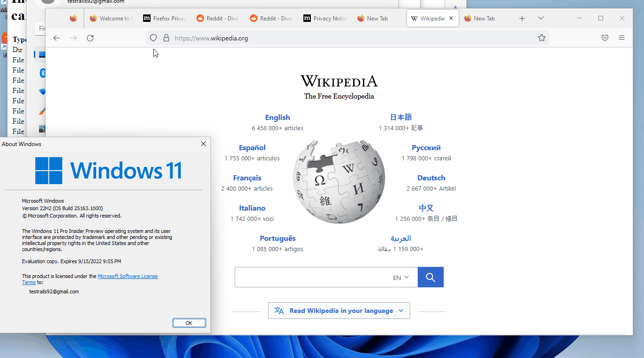Screen dimensions: 644x358
Task: Open Français Wikipedia link
Action: pyautogui.click(x=247, y=178)
